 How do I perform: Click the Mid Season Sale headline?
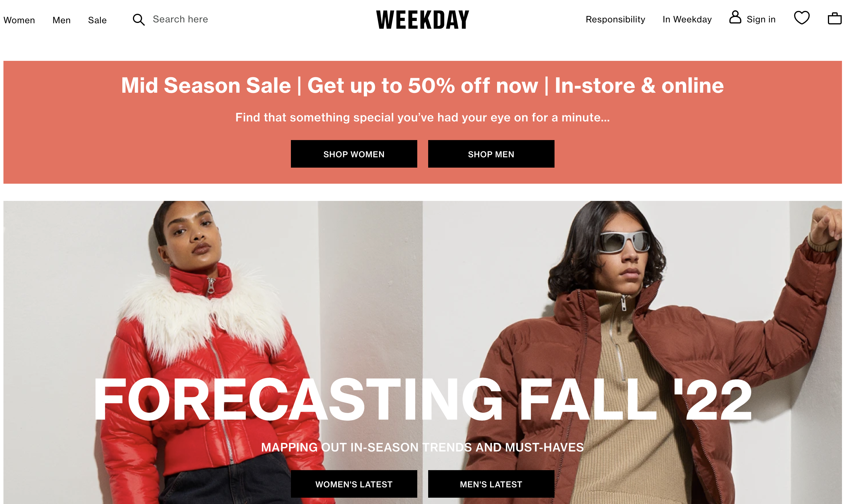point(423,85)
